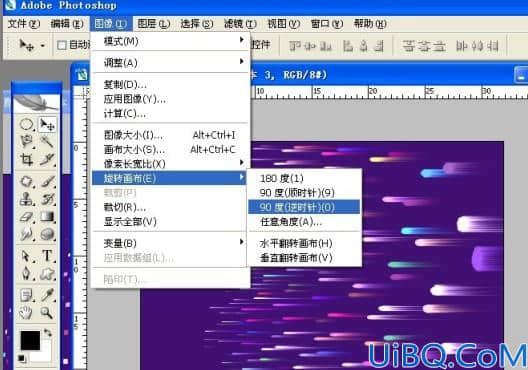Click the black foreground color swatch
This screenshot has height=370, width=528.
[x=30, y=340]
